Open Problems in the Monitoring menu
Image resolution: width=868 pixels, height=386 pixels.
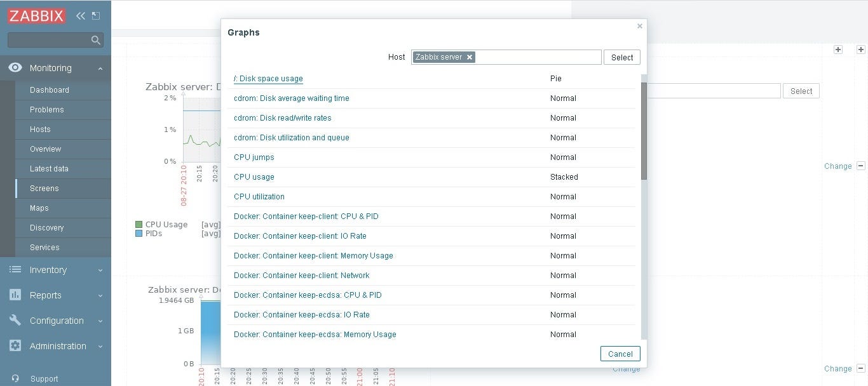click(47, 110)
